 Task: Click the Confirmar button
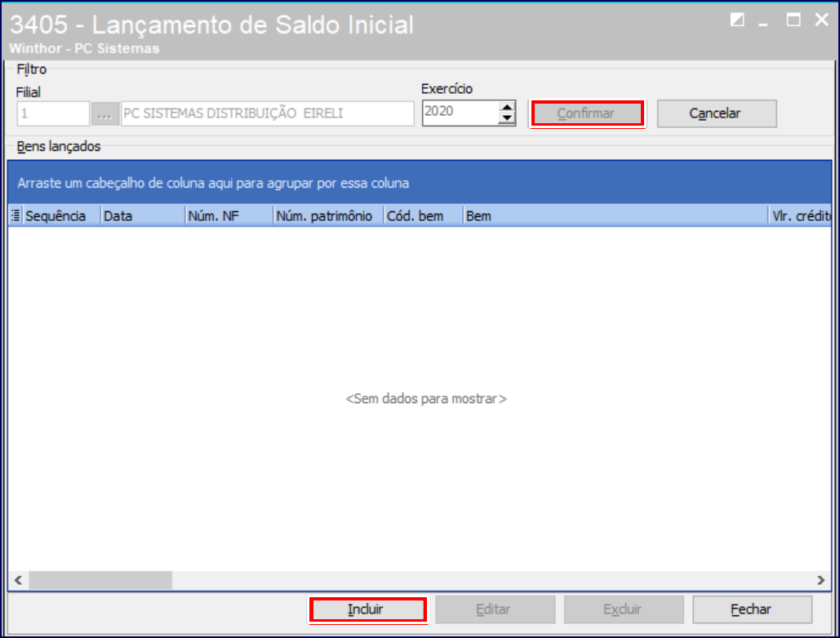coord(587,113)
